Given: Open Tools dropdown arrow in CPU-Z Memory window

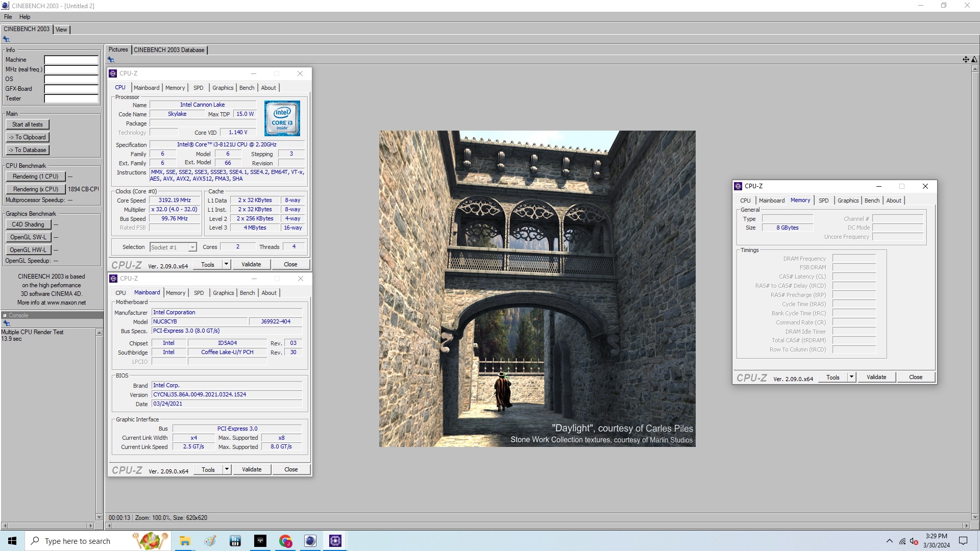Looking at the screenshot, I should 851,377.
